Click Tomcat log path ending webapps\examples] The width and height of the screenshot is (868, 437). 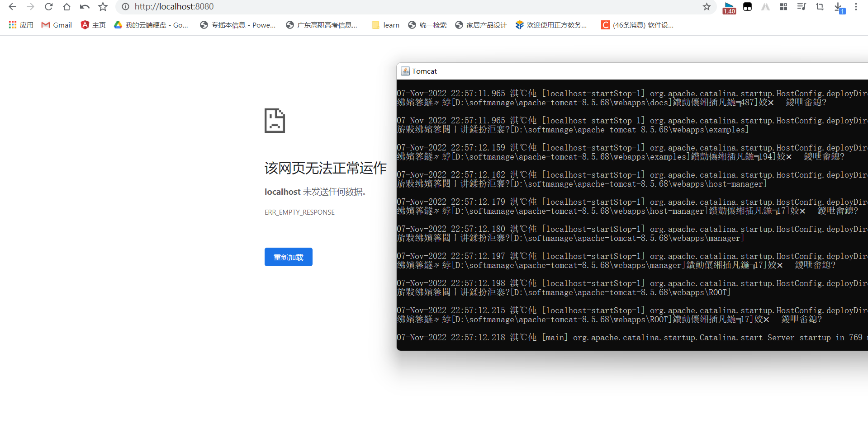(x=573, y=130)
